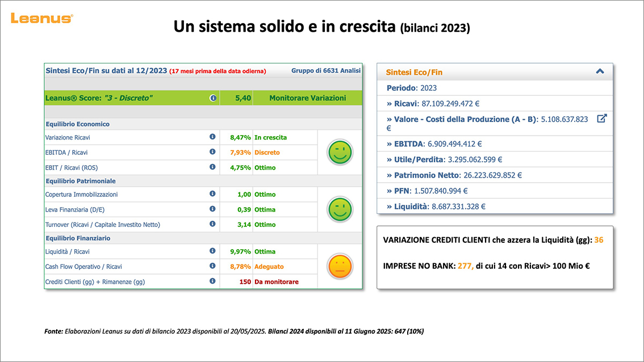Screen dimensions: 644x362
Task: Open info icon next to Turnover row
Action: [212, 224]
